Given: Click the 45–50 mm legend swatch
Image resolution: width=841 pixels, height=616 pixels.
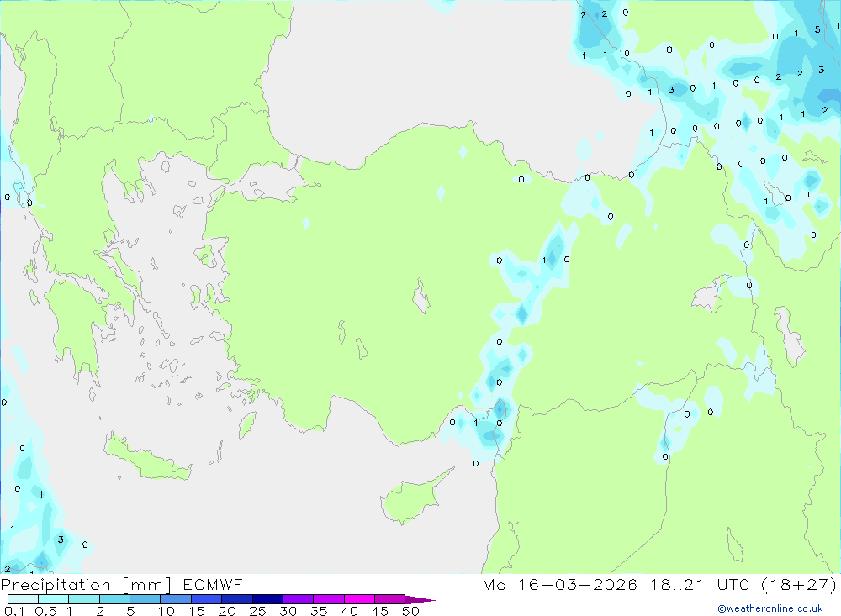Looking at the screenshot, I should click(390, 599).
